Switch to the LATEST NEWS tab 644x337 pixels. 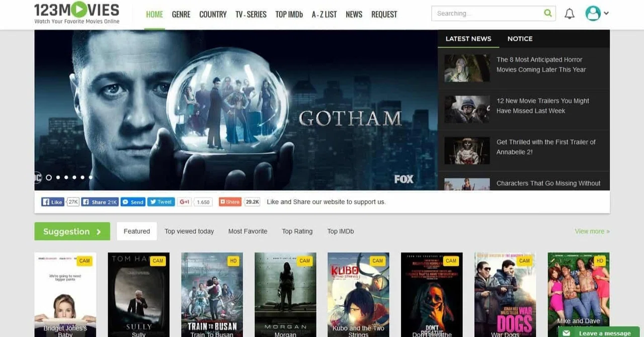point(468,39)
